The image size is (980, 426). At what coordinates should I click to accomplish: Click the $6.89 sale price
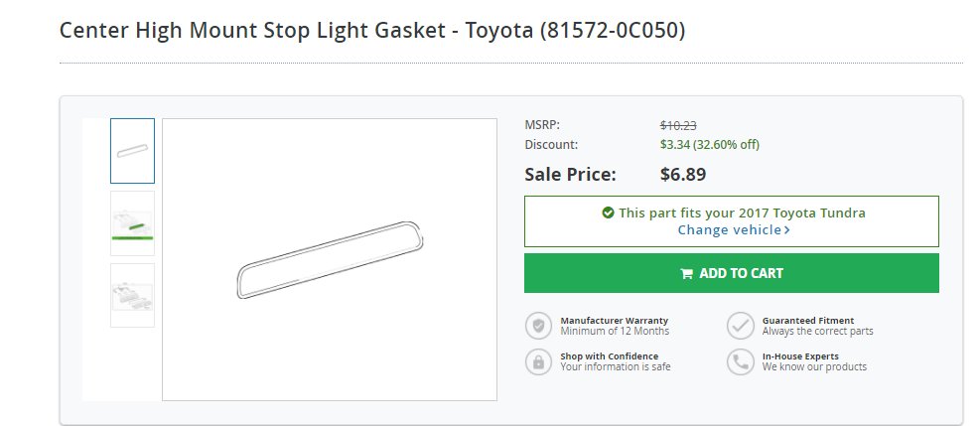pyautogui.click(x=683, y=175)
